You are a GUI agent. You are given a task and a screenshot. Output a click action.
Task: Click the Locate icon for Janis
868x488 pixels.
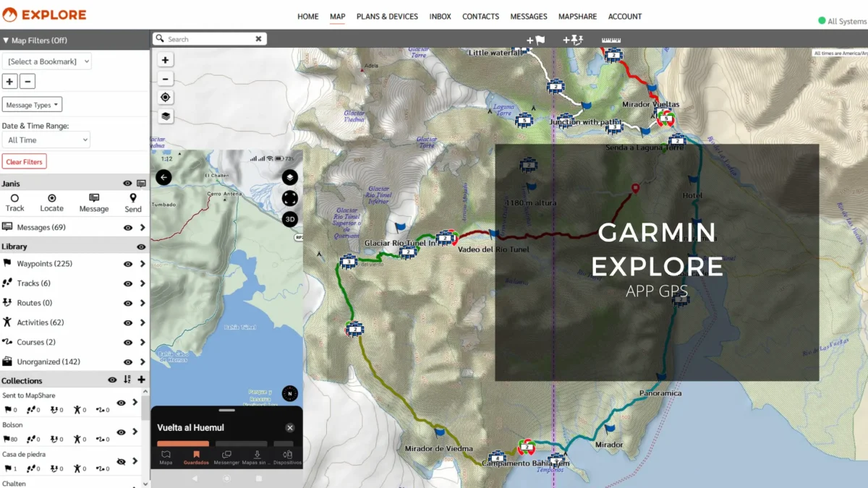coord(51,202)
